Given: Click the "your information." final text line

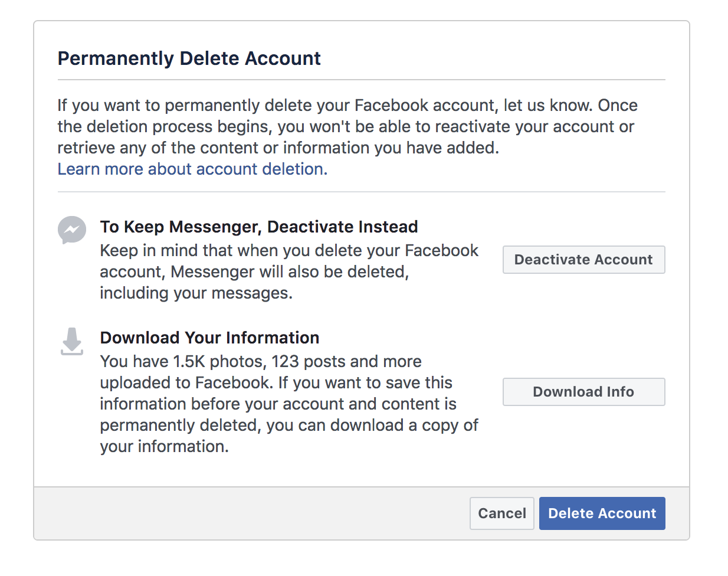Looking at the screenshot, I should click(x=164, y=447).
